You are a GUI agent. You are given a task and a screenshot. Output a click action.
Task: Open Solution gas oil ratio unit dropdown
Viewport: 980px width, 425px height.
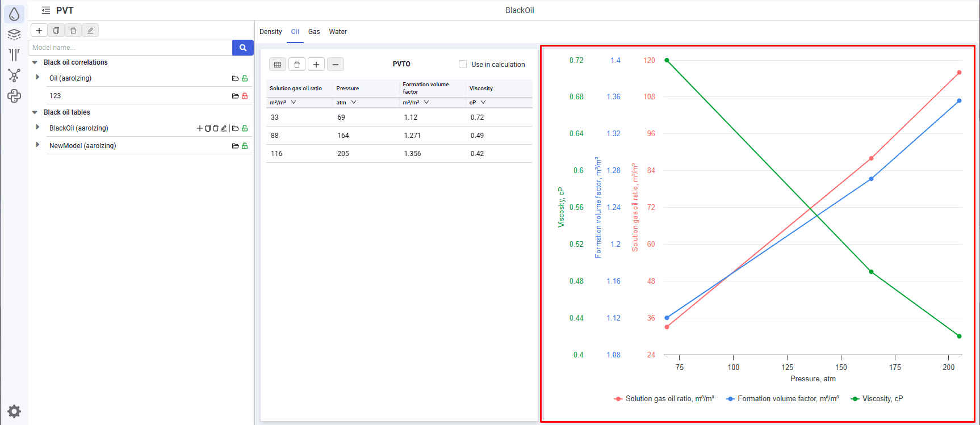tap(294, 102)
